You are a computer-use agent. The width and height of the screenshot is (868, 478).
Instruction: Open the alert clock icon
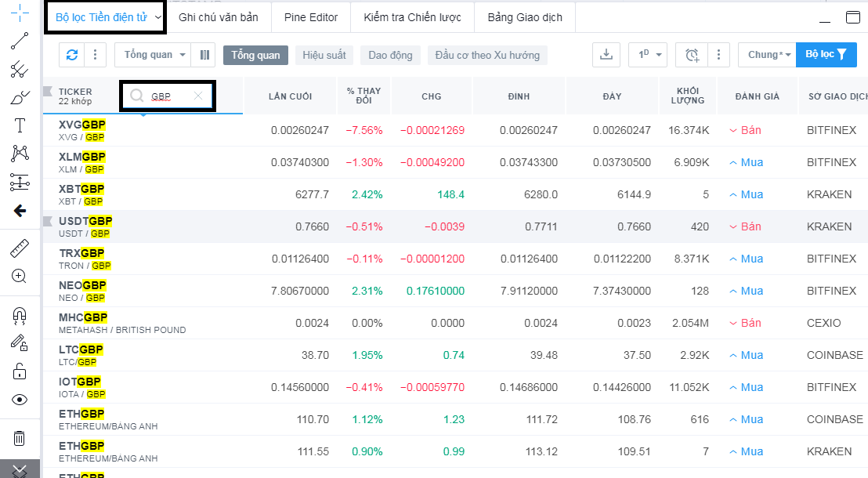click(x=692, y=55)
